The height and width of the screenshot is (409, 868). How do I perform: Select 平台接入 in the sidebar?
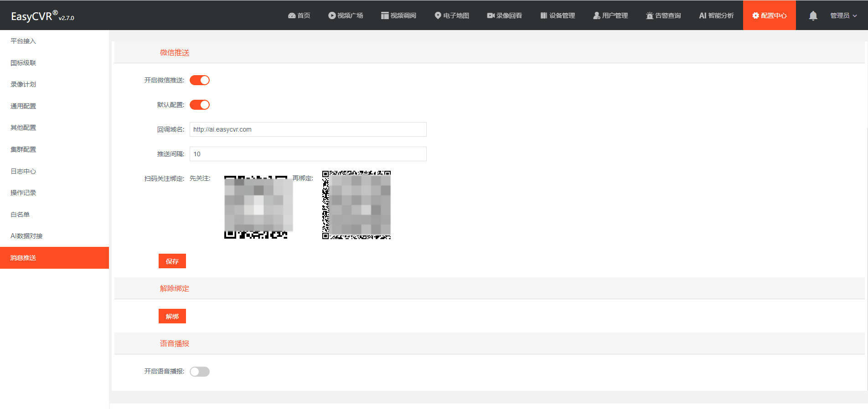coord(55,41)
